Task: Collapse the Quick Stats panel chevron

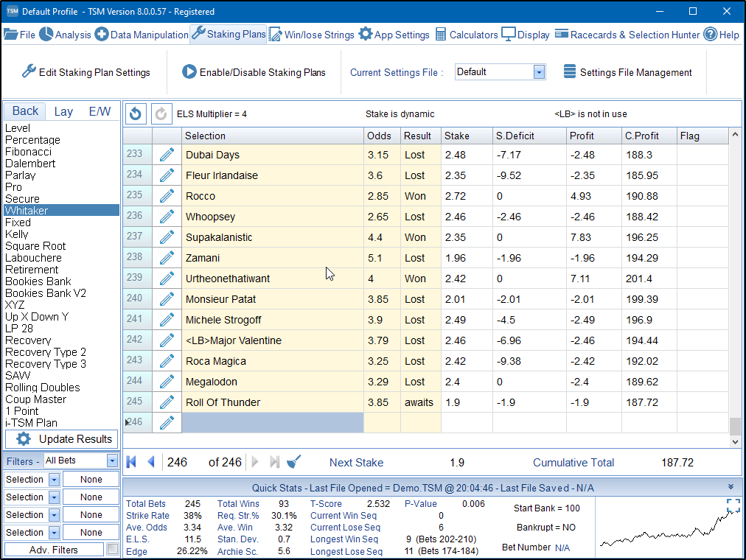Action: point(731,487)
